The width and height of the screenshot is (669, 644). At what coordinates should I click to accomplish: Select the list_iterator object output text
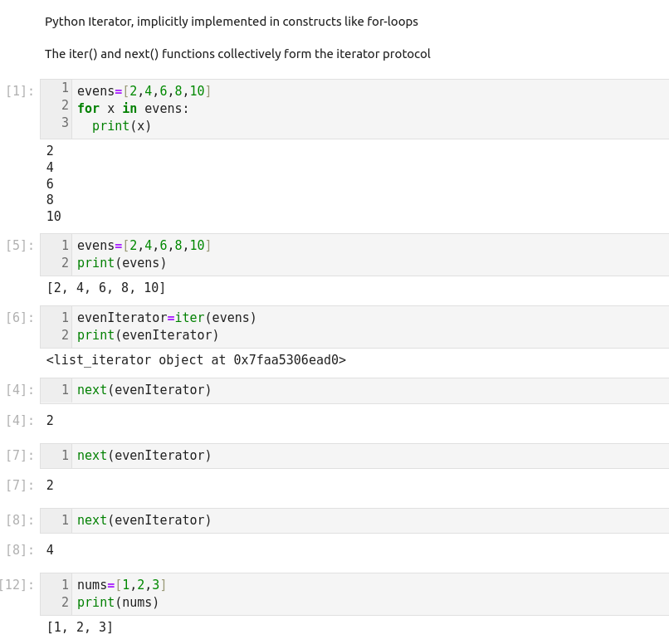click(196, 360)
